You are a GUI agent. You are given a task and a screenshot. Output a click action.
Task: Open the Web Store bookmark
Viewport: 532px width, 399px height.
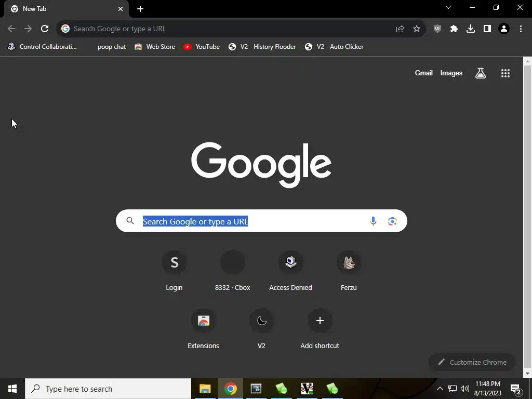155,47
